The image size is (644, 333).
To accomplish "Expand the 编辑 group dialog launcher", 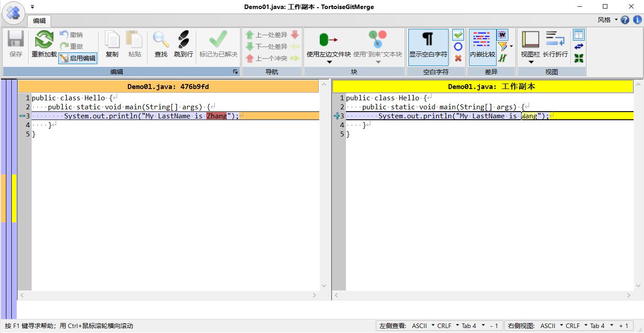I will tap(235, 72).
